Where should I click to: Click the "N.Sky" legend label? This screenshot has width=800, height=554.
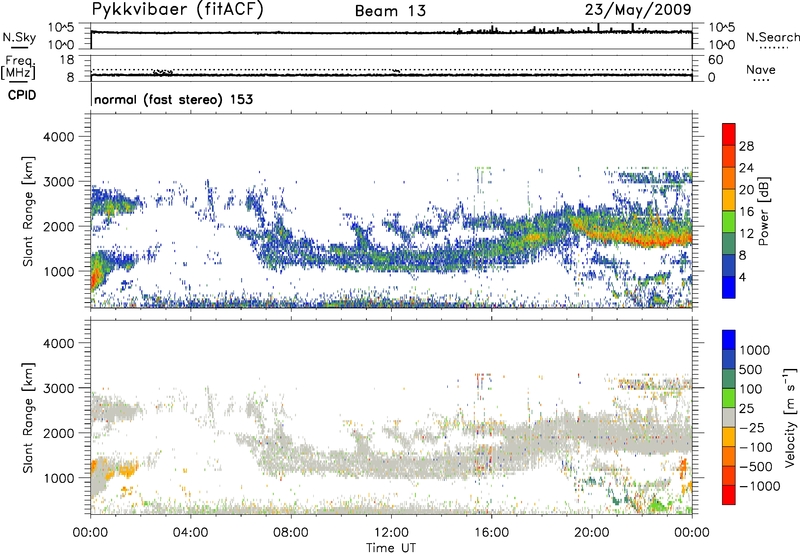[x=19, y=38]
